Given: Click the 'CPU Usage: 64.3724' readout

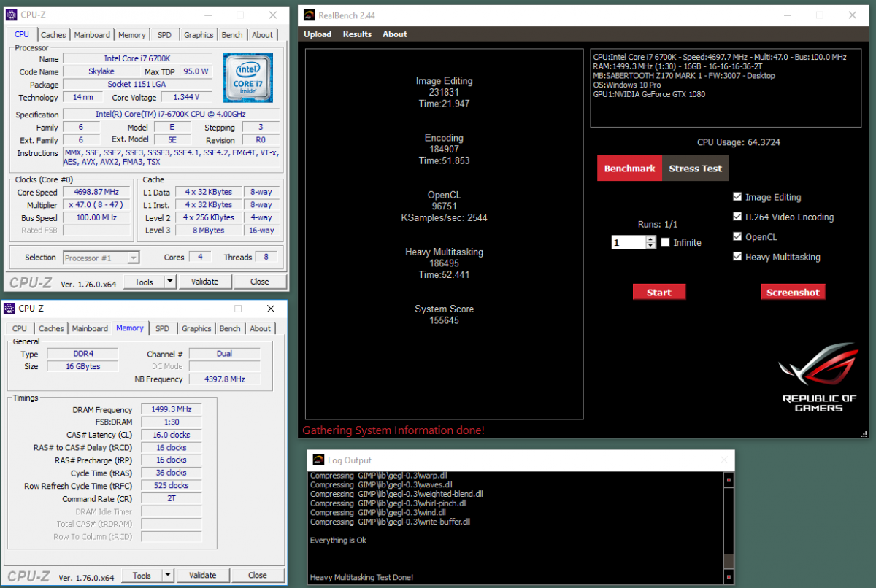Looking at the screenshot, I should 739,142.
